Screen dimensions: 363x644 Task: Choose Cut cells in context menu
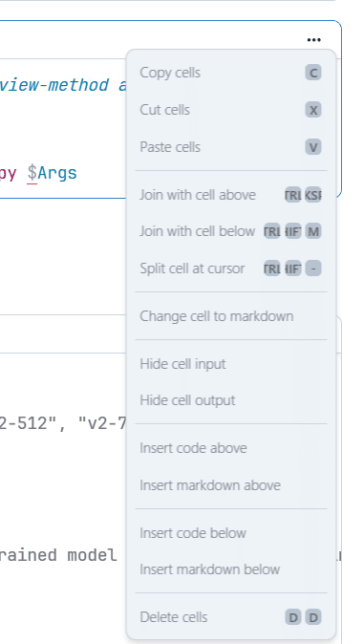coord(231,110)
